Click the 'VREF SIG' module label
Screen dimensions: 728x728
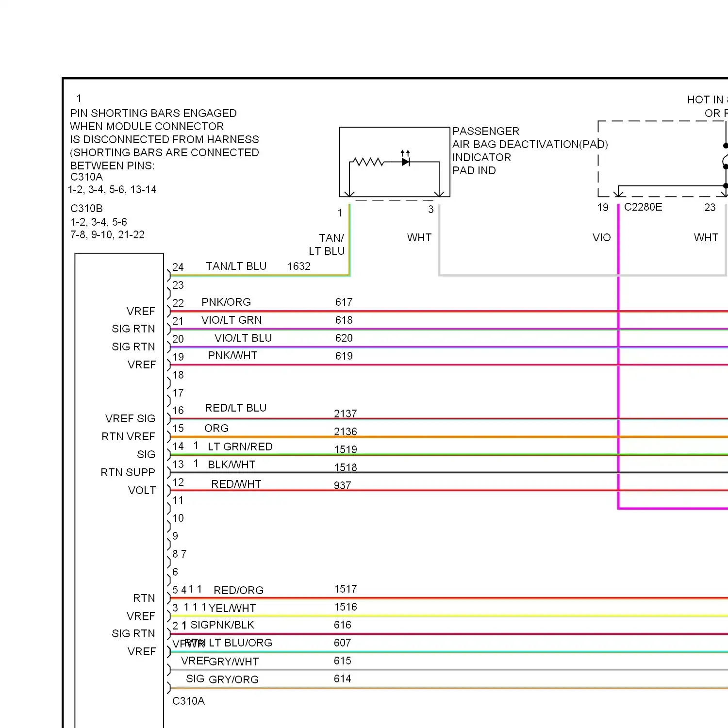[x=131, y=419]
